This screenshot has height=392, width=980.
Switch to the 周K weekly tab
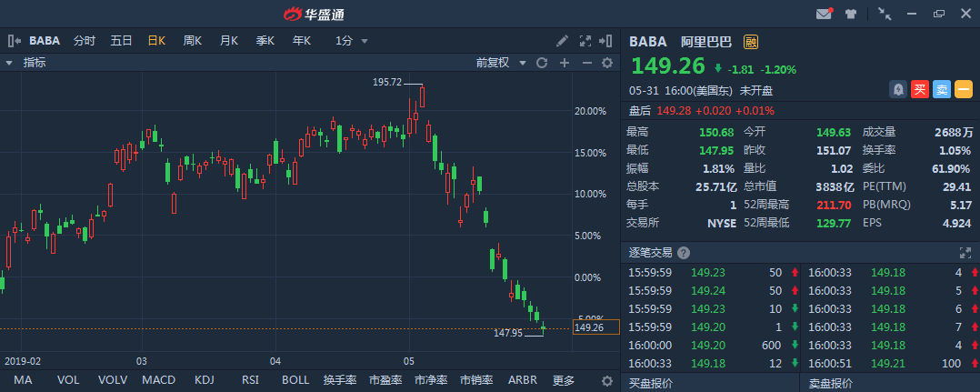[x=192, y=41]
